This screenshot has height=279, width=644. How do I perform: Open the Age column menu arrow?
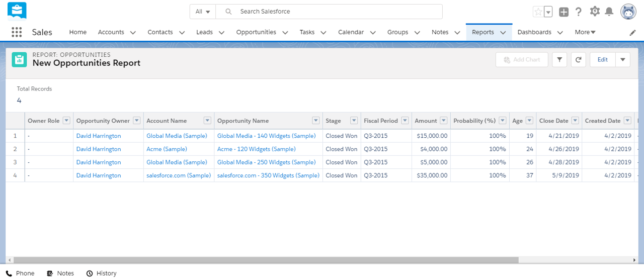tap(529, 121)
